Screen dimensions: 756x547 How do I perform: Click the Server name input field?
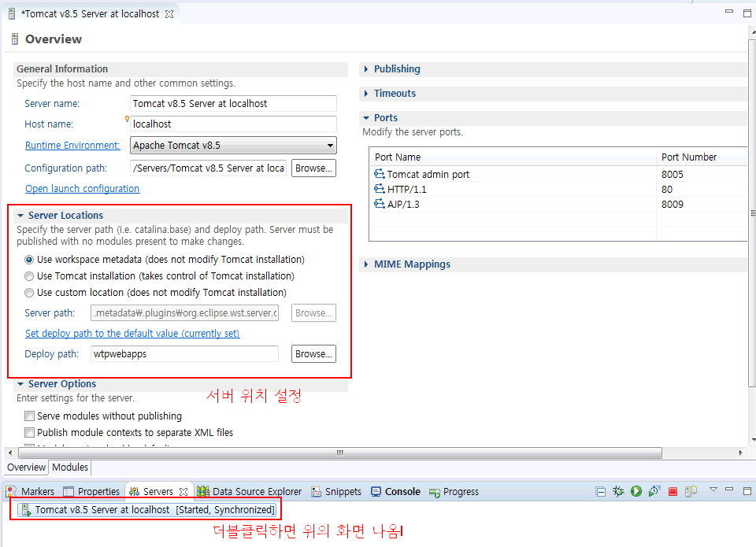[233, 104]
